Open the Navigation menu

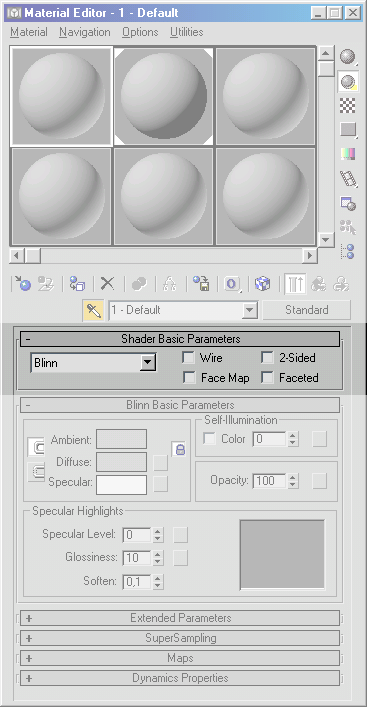point(85,32)
